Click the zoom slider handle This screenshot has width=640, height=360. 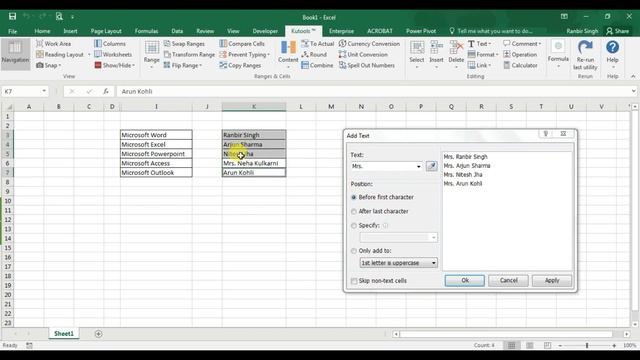point(587,345)
